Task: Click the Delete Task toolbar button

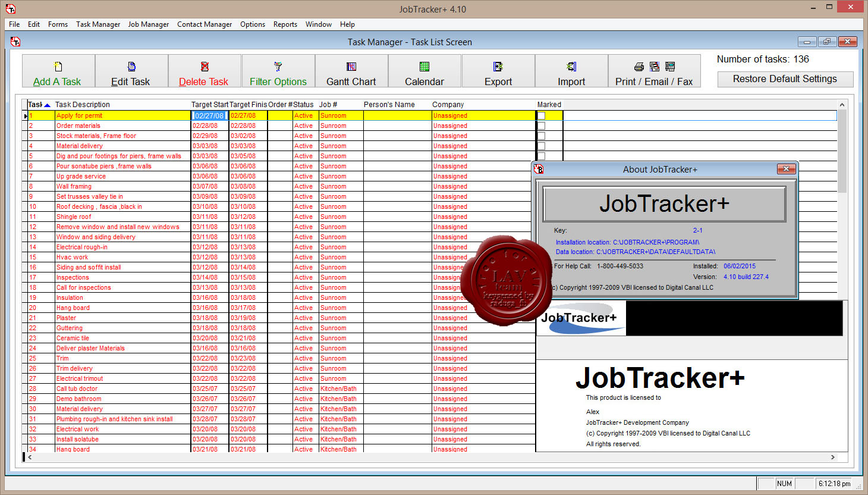Action: 205,71
